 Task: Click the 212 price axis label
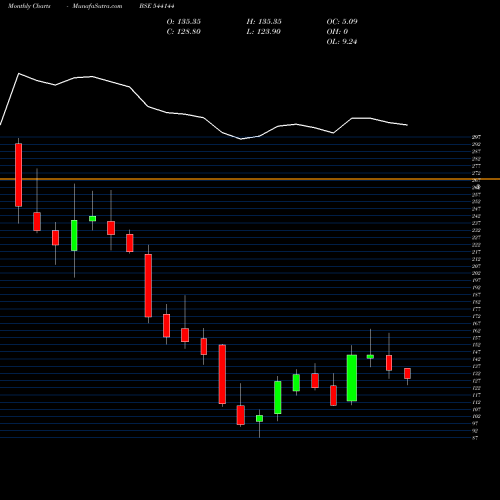pyautogui.click(x=476, y=259)
